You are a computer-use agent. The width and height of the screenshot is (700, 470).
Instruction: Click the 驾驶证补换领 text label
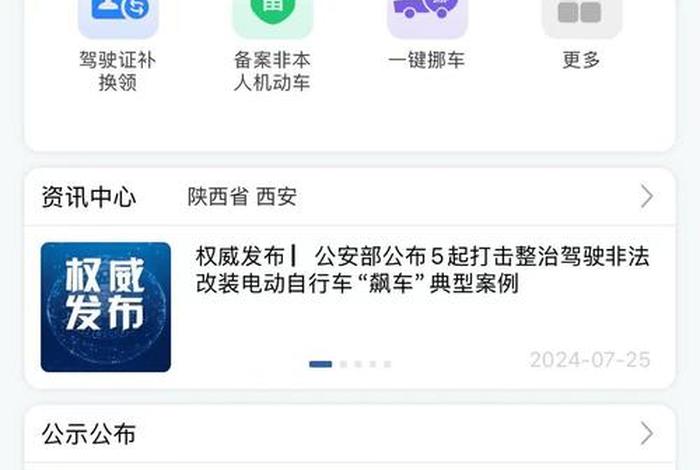pos(118,71)
